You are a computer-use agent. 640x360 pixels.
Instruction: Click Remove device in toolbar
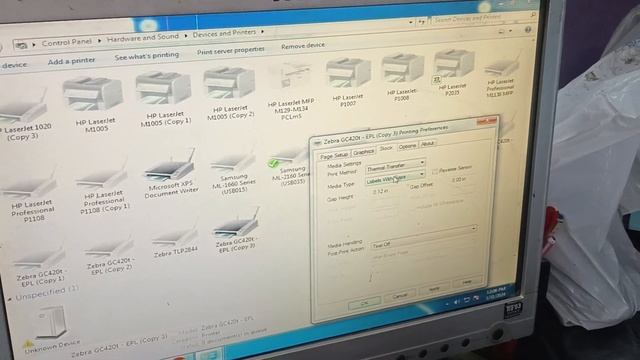pos(303,46)
